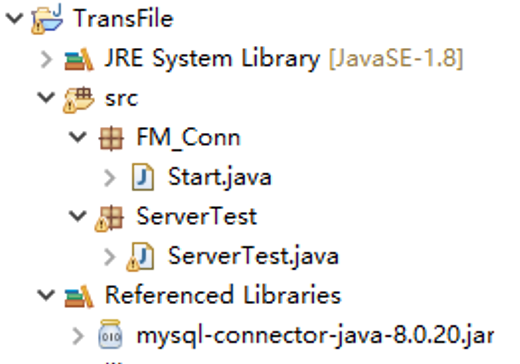Click the mysql-connector jar file icon

click(x=110, y=334)
